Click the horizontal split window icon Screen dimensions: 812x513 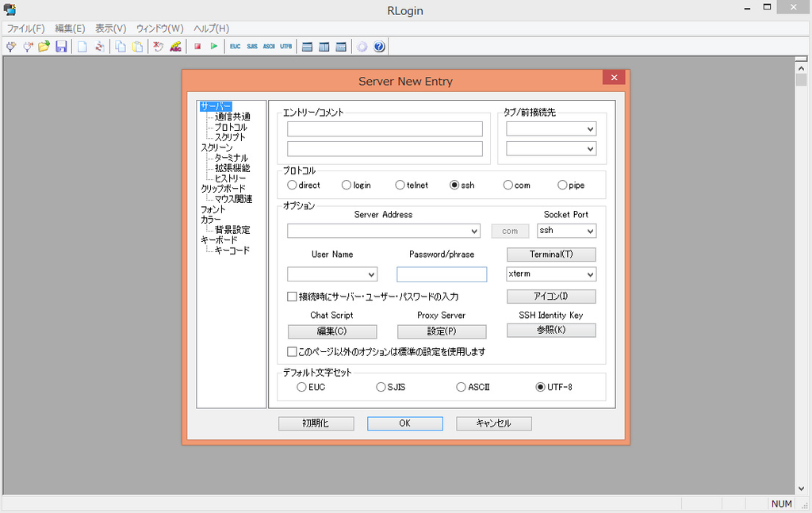307,47
